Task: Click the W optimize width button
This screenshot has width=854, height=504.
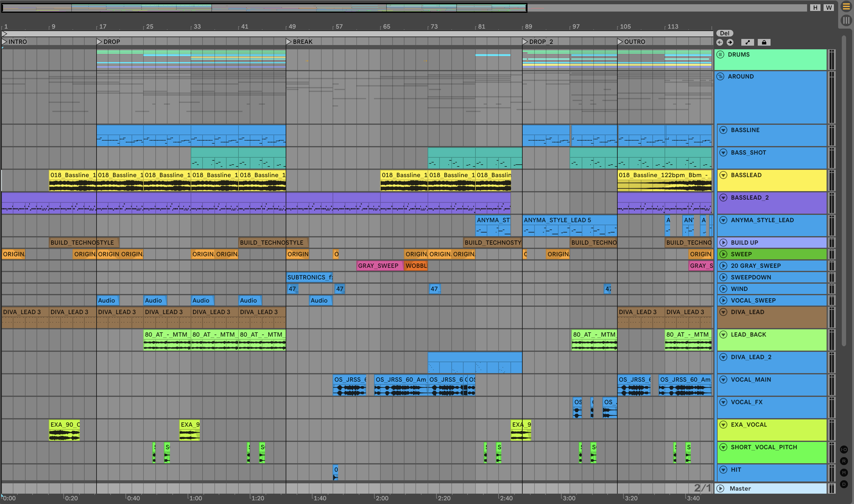Action: point(829,8)
